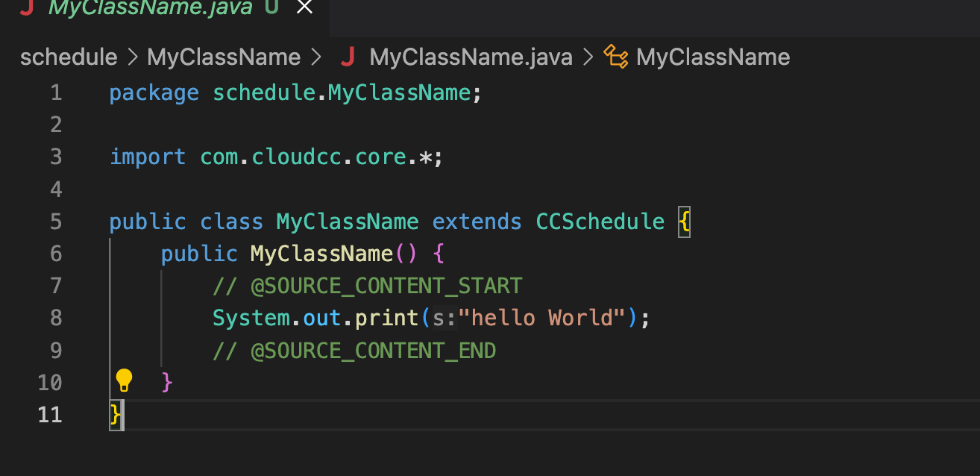Viewport: 980px width, 476px height.
Task: Click line number 1 in the gutter
Action: click(x=56, y=93)
